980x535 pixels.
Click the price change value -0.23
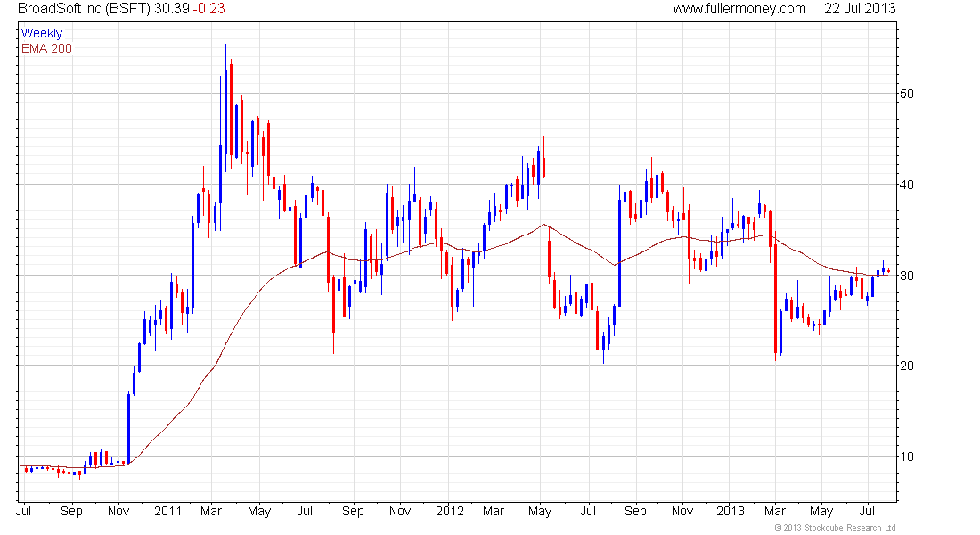tap(208, 9)
